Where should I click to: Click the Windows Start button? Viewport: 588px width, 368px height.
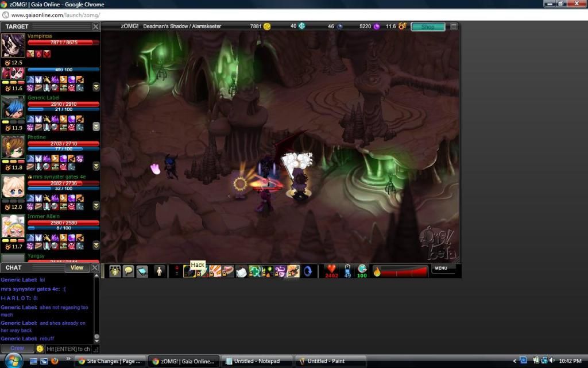point(13,361)
